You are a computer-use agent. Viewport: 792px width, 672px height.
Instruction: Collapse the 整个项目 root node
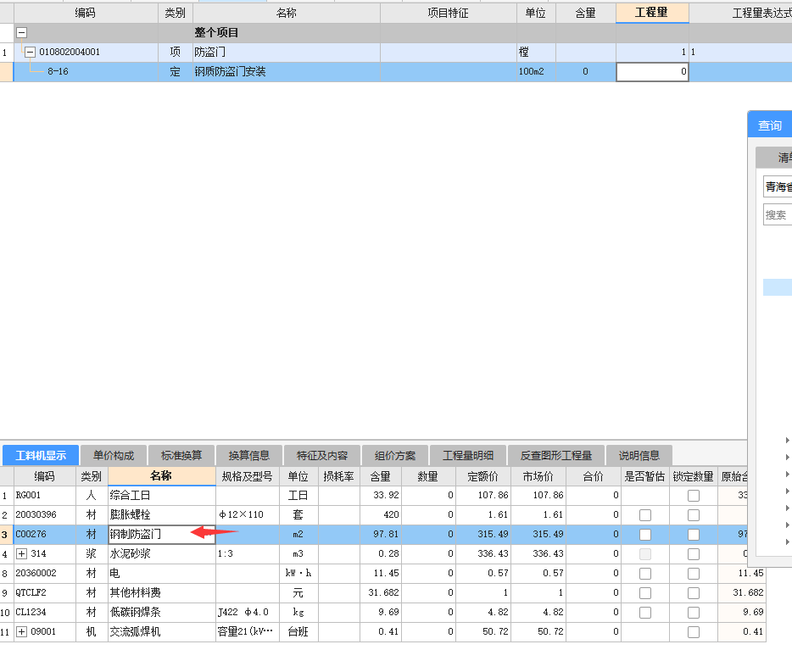coord(21,33)
